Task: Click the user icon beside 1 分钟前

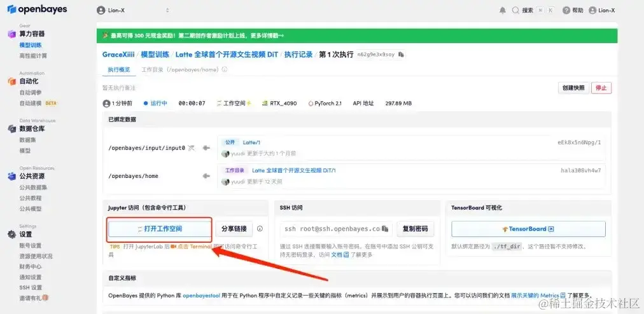Action: point(106,104)
